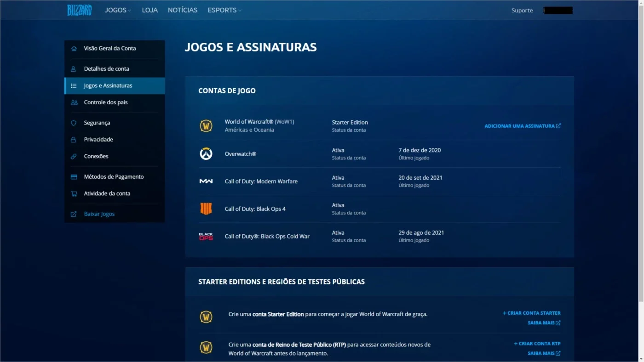Click Américas e Oceania region text

tap(249, 130)
